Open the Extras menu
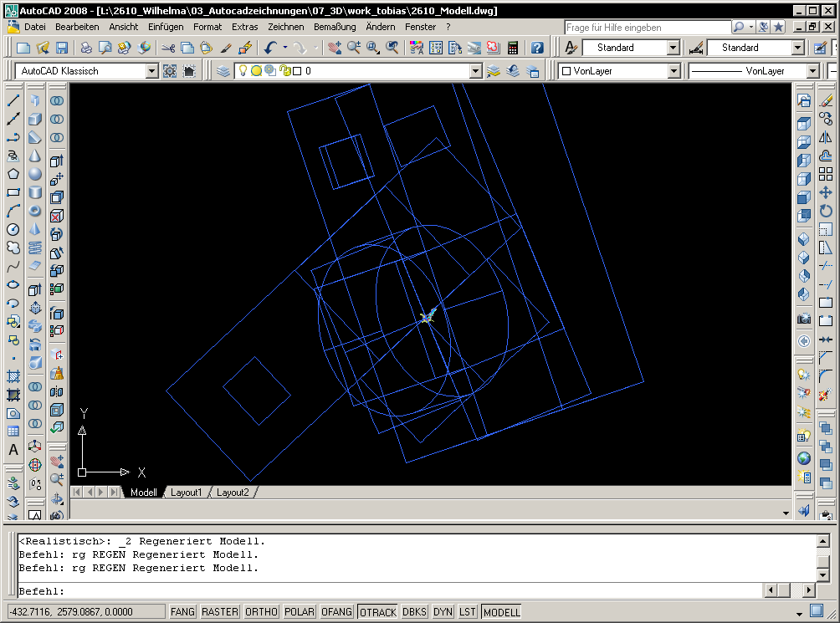 click(245, 27)
